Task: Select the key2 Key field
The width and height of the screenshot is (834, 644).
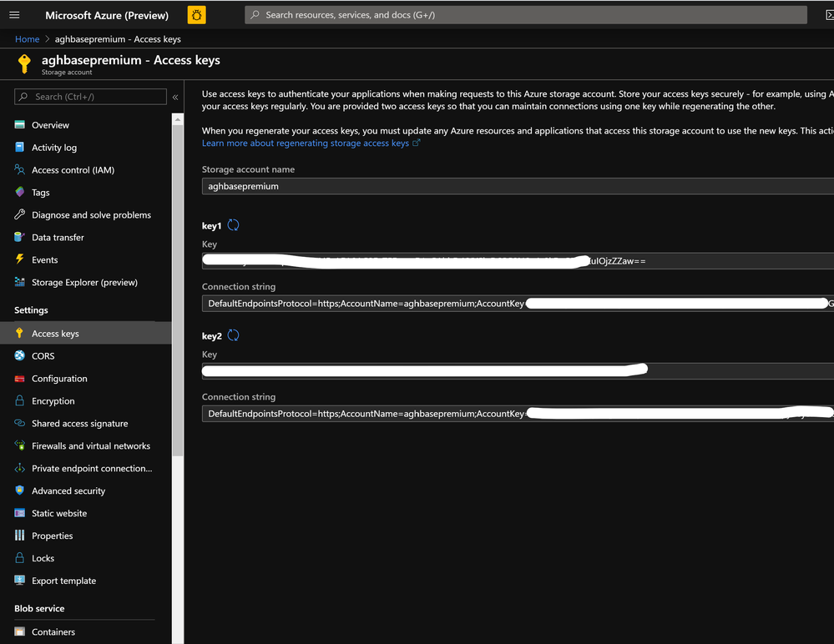Action: (x=518, y=371)
